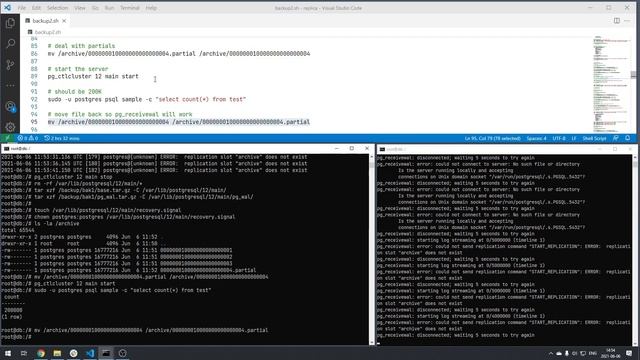Image resolution: width=640 pixels, height=360 pixels.
Task: Click the 'ls -la /archive' command in terminal
Action: tap(57, 224)
